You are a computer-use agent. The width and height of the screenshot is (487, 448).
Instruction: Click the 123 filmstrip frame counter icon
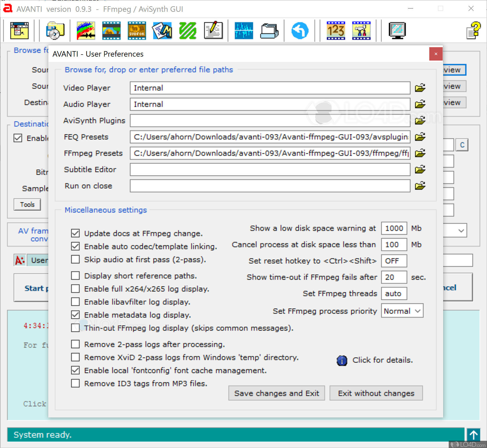336,31
